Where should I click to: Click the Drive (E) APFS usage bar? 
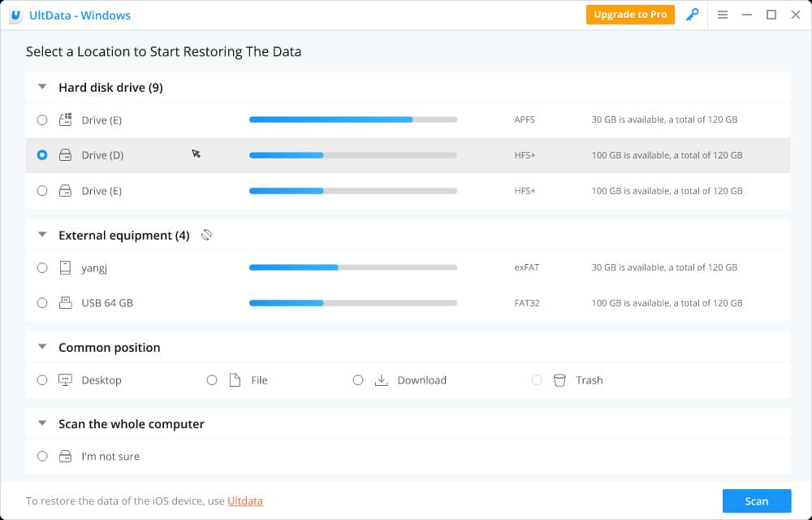pos(353,119)
